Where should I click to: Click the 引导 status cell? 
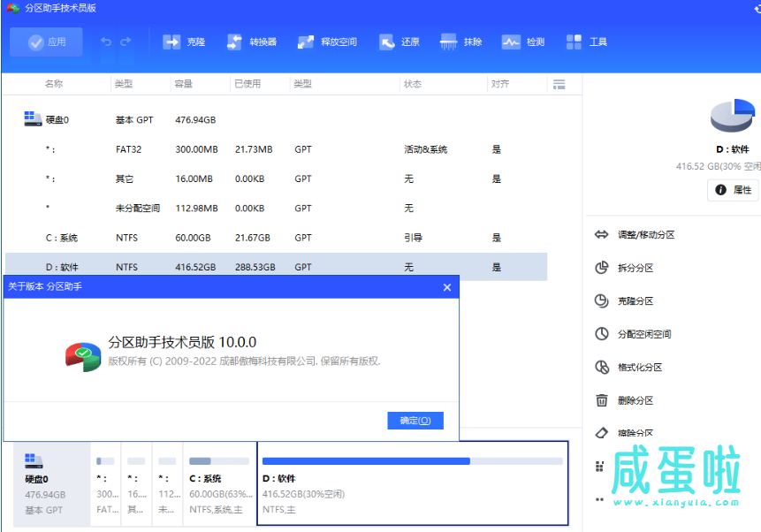413,238
